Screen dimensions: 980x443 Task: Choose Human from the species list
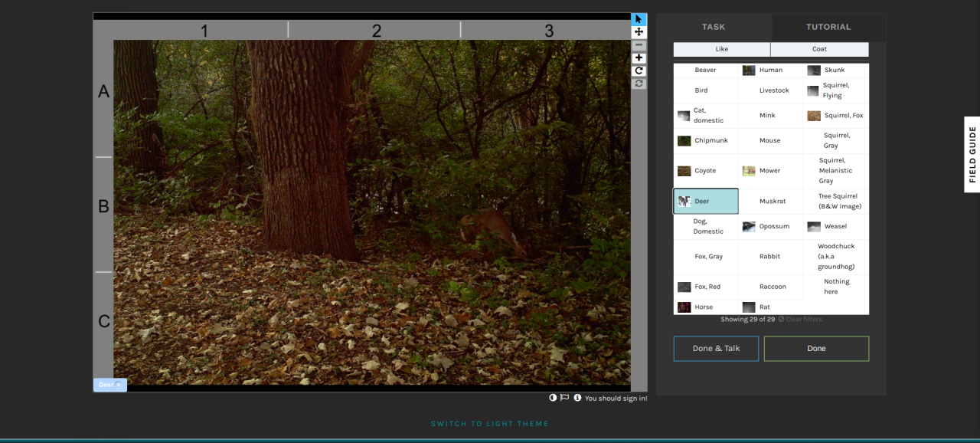(x=771, y=70)
